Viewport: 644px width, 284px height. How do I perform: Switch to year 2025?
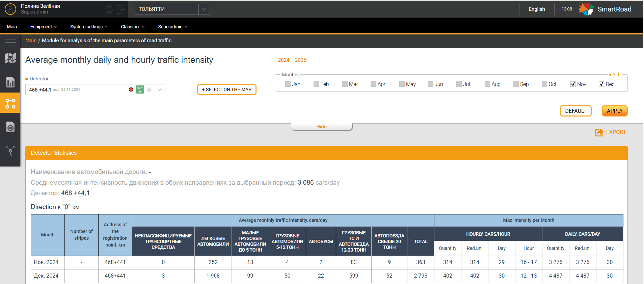point(300,60)
